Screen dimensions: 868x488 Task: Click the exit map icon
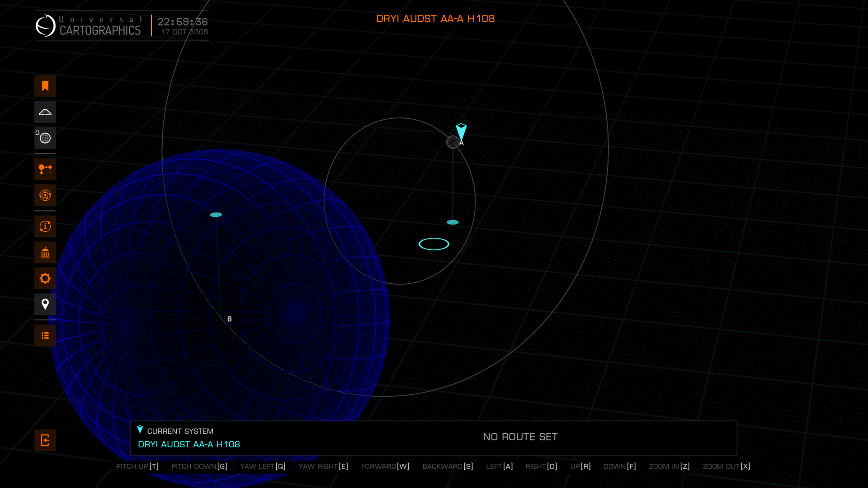pos(45,440)
